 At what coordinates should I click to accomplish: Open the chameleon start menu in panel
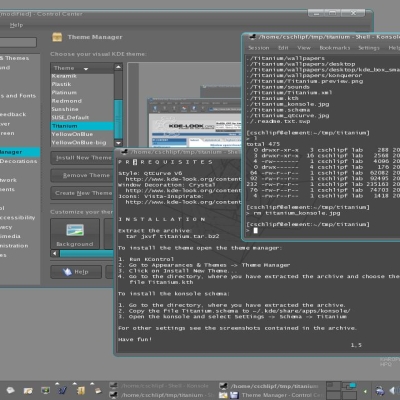(10, 390)
